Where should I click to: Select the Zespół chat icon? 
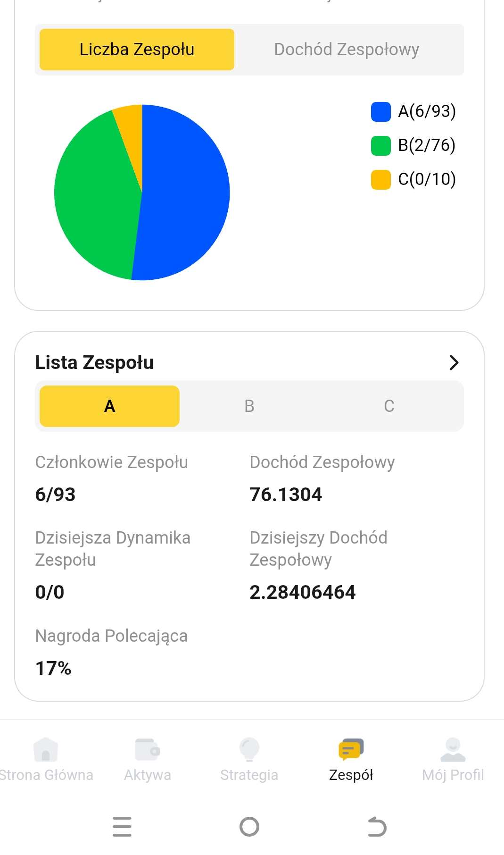coord(351,749)
